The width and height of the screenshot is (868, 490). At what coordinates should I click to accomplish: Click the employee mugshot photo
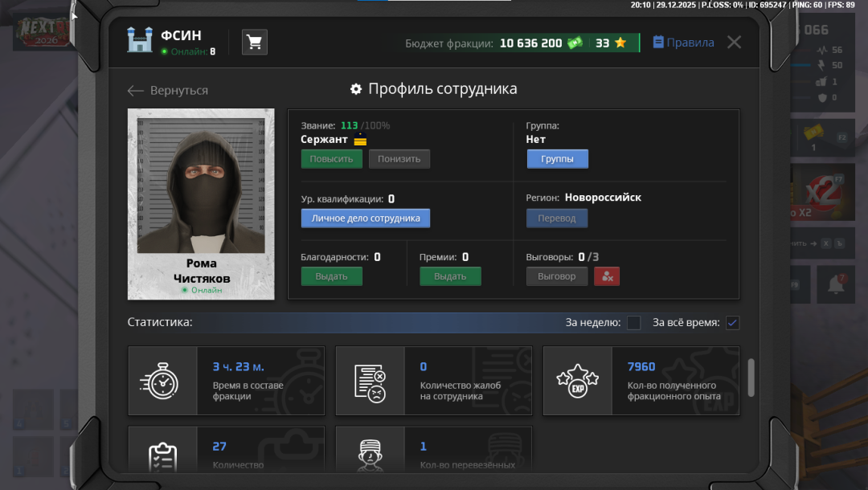pyautogui.click(x=201, y=186)
